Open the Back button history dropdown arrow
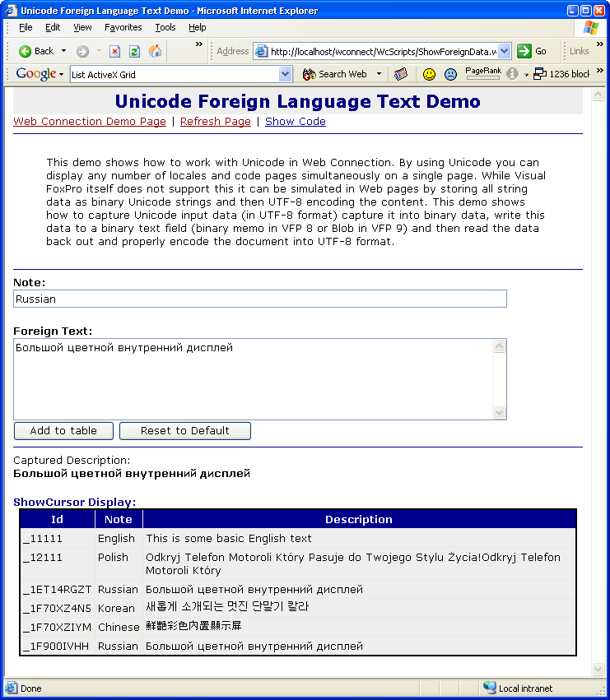The image size is (610, 700). click(x=64, y=51)
